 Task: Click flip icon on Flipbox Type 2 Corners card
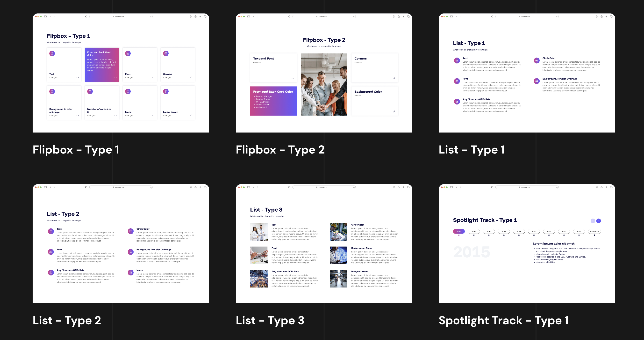(394, 78)
